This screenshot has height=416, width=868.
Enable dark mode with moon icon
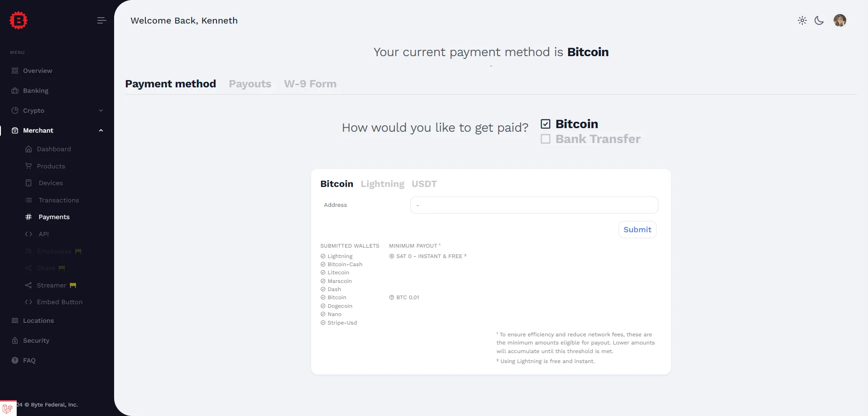819,20
